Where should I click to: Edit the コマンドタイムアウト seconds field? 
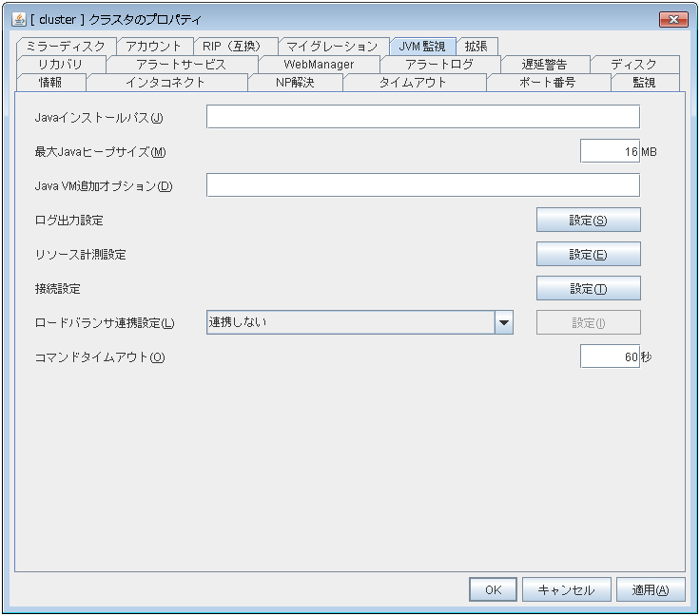point(609,356)
